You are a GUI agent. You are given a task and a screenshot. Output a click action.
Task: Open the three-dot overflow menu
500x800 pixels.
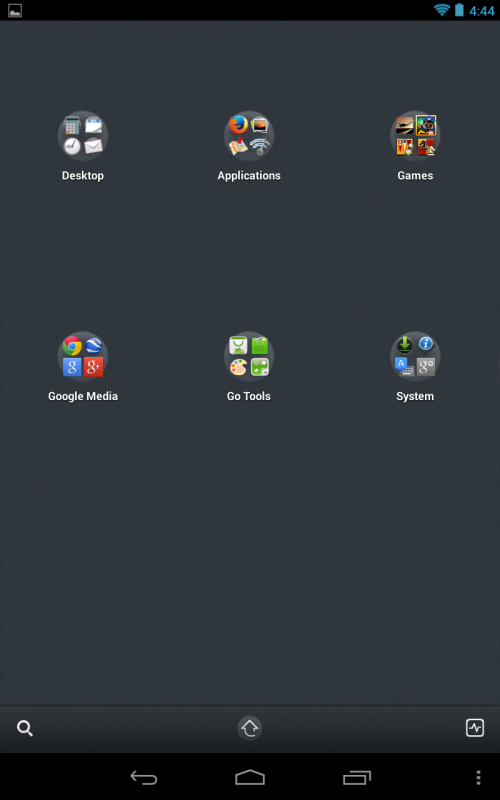coord(478,778)
